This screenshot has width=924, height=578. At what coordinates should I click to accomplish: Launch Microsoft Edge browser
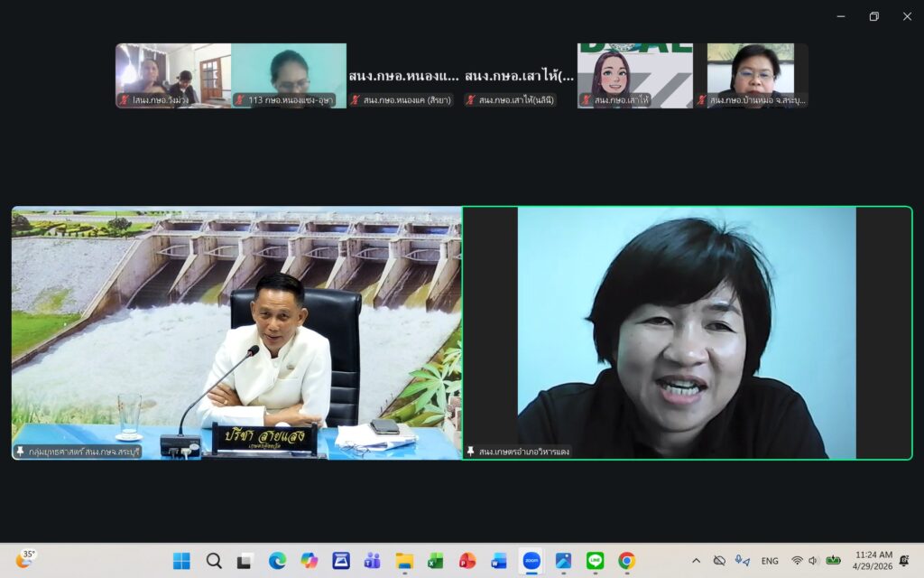pyautogui.click(x=277, y=561)
